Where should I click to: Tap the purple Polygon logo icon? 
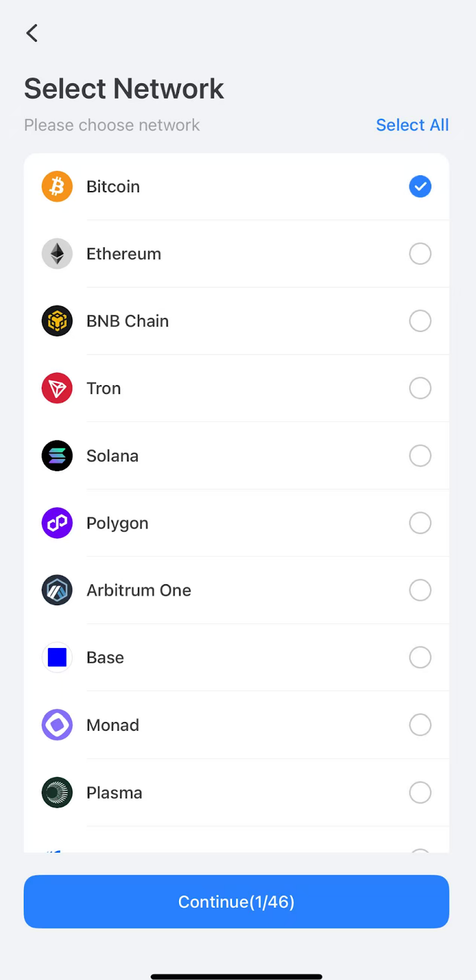(x=57, y=523)
